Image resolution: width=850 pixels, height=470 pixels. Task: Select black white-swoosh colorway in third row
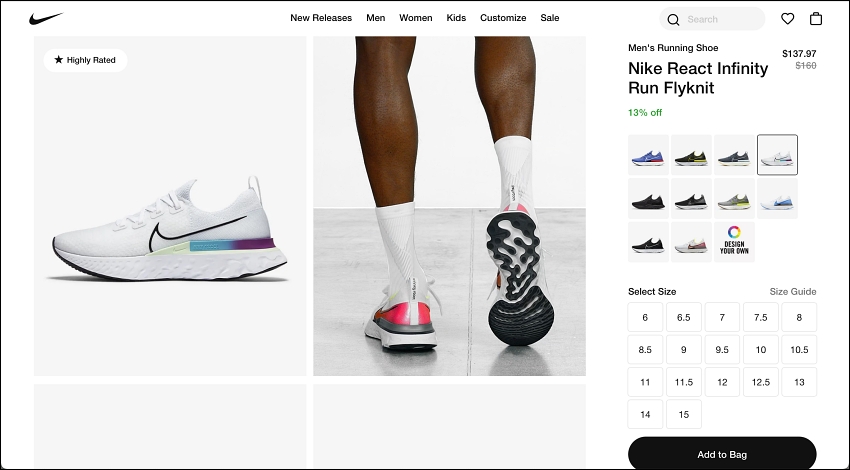[x=648, y=242]
